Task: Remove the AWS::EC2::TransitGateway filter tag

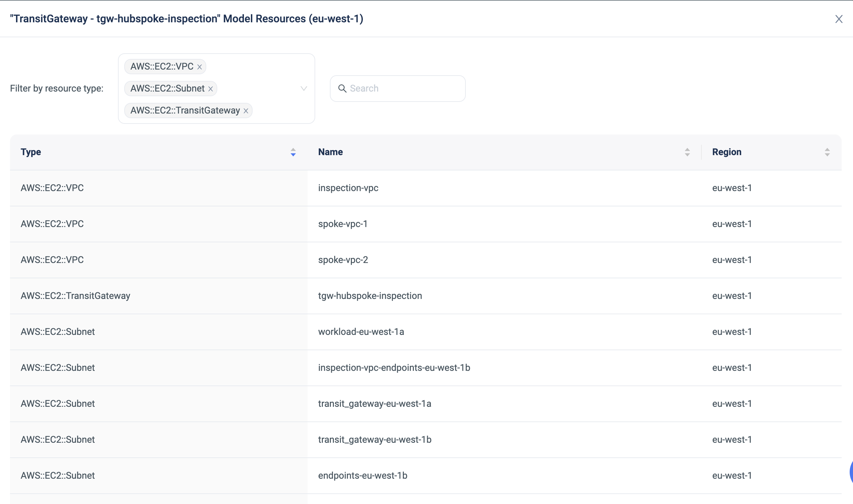Action: pos(246,111)
